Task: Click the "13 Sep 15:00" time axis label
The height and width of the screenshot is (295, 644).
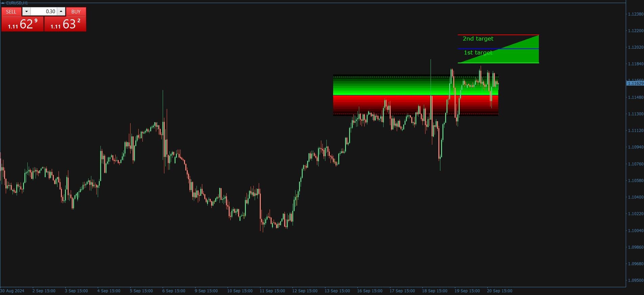Action: click(x=337, y=291)
